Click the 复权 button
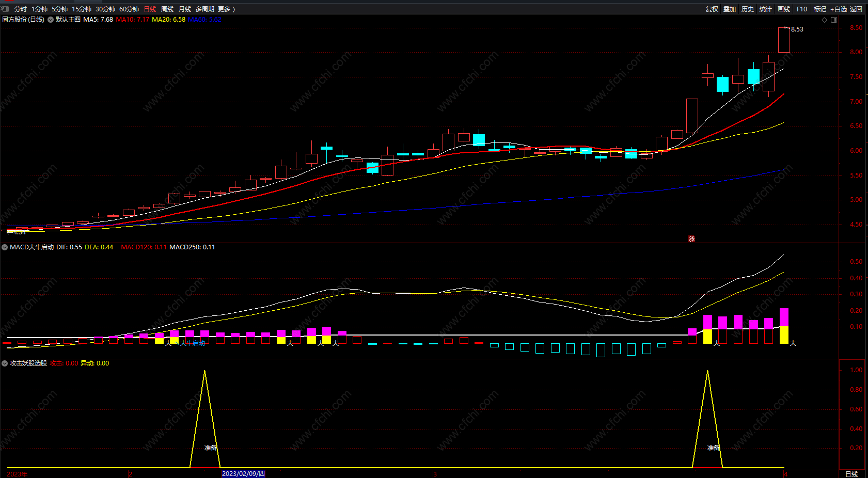The width and height of the screenshot is (868, 478). coord(712,9)
